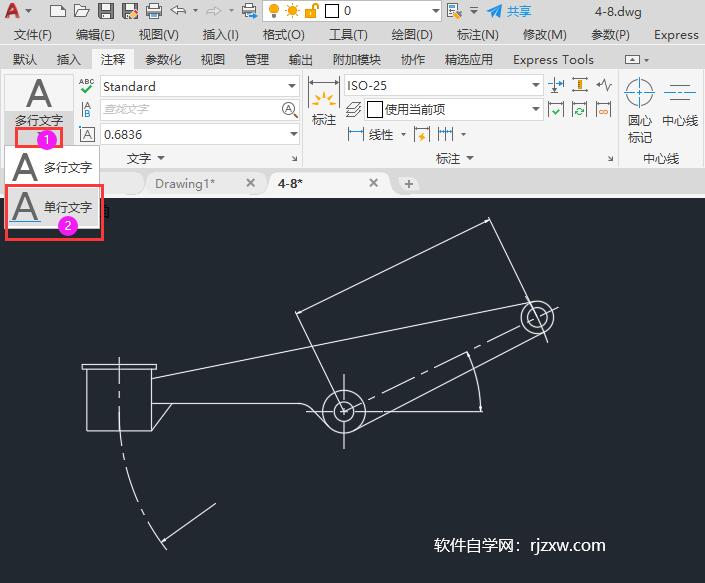Switch to the 默认 ribbon tab
Viewport: 705px width, 583px height.
pyautogui.click(x=24, y=59)
